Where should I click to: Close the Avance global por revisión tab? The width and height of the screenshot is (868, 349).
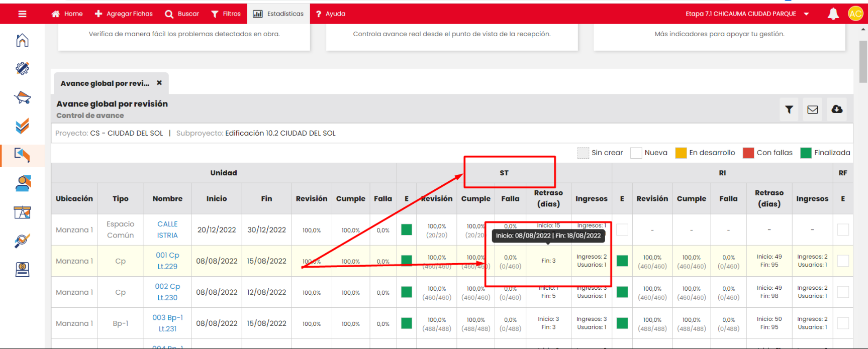click(159, 83)
